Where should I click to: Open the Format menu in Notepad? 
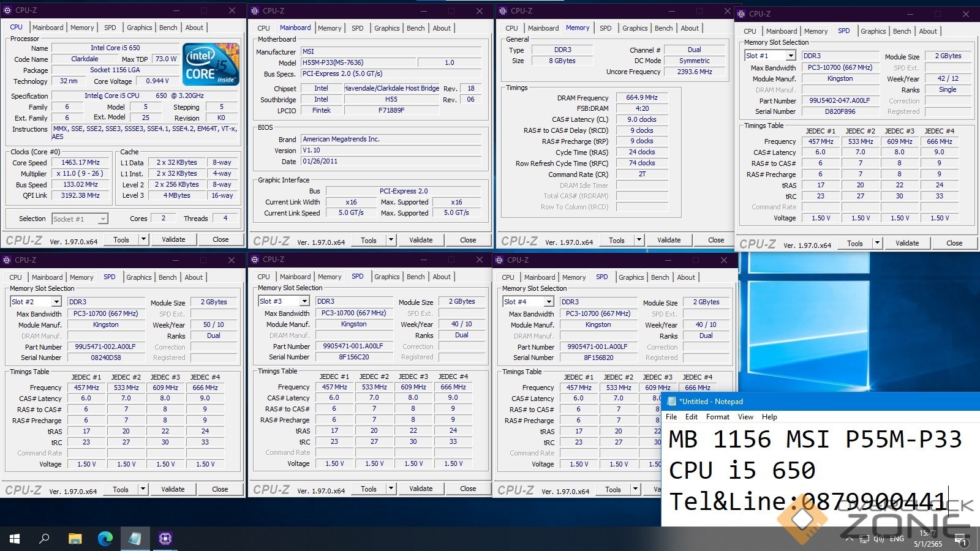pyautogui.click(x=717, y=417)
